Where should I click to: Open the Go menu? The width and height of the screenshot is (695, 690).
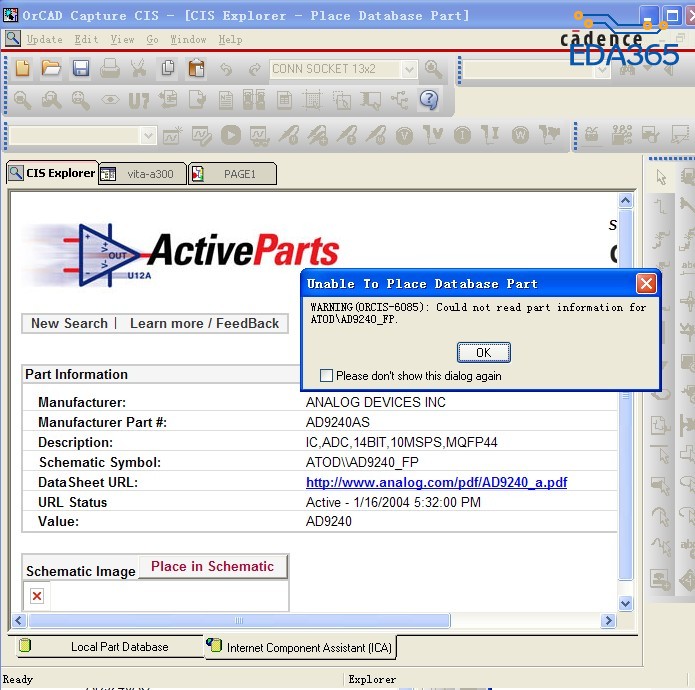tap(152, 39)
